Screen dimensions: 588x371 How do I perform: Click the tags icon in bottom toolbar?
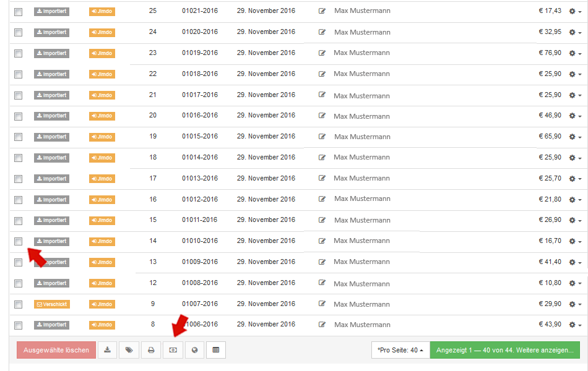point(129,350)
